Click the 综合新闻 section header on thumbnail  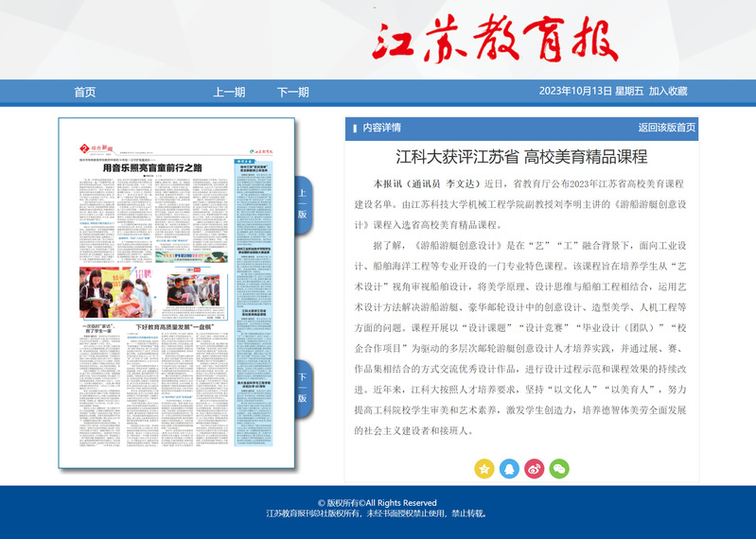tap(97, 148)
